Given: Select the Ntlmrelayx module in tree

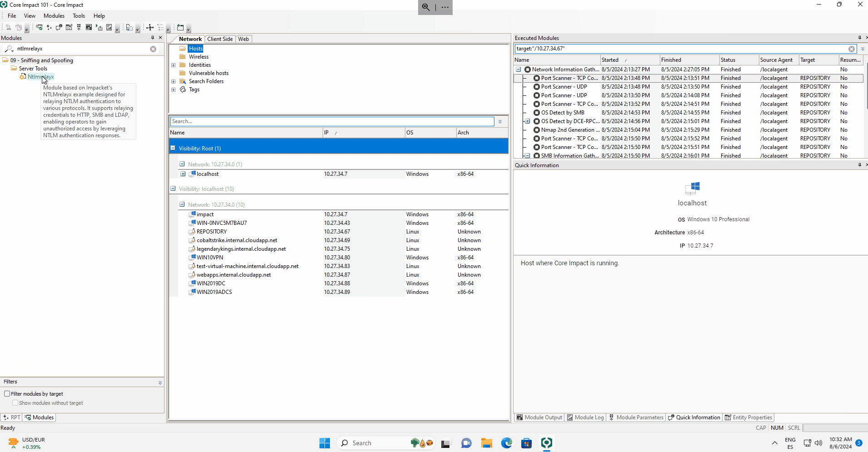Looking at the screenshot, I should coord(40,77).
